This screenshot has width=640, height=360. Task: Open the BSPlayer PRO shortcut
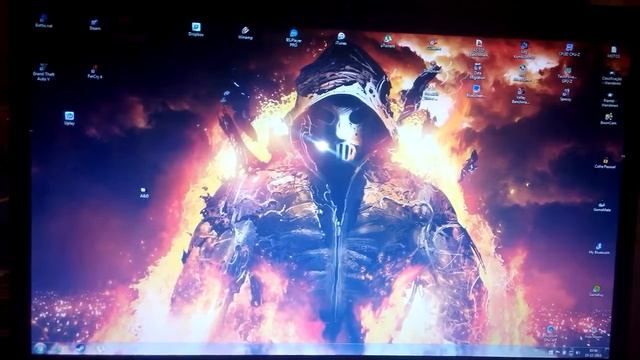(293, 38)
